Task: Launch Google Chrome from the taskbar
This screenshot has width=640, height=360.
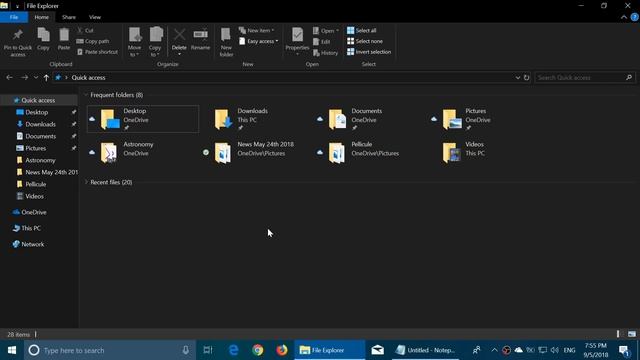Action: (258, 350)
